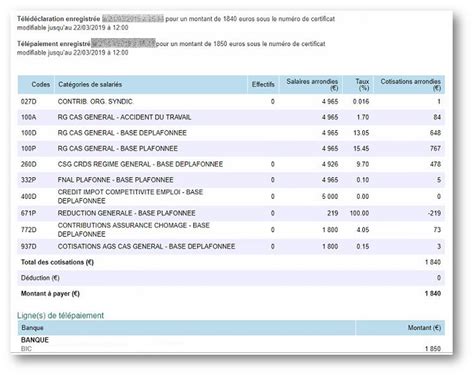The height and width of the screenshot is (376, 474).
Task: Click the 0.10 rate value
Action: click(363, 180)
